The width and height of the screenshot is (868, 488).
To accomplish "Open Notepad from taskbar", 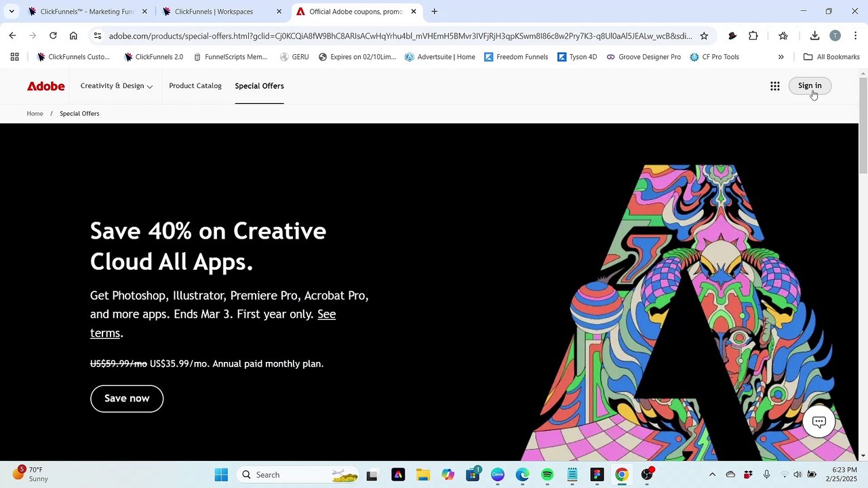I will 572,474.
